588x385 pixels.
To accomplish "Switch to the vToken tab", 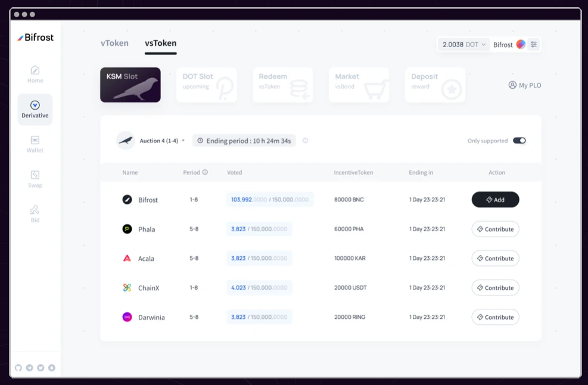I will click(x=114, y=43).
